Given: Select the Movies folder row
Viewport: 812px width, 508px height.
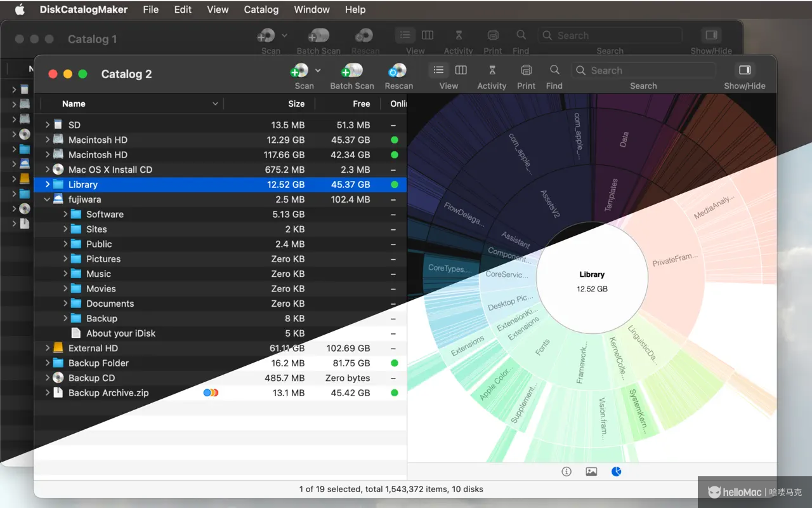Looking at the screenshot, I should [220, 289].
